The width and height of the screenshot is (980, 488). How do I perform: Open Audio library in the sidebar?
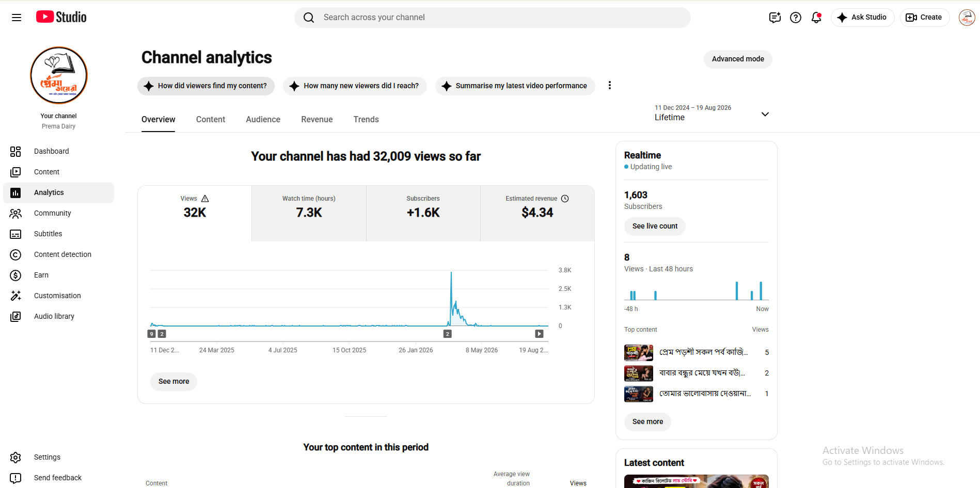coord(58,316)
